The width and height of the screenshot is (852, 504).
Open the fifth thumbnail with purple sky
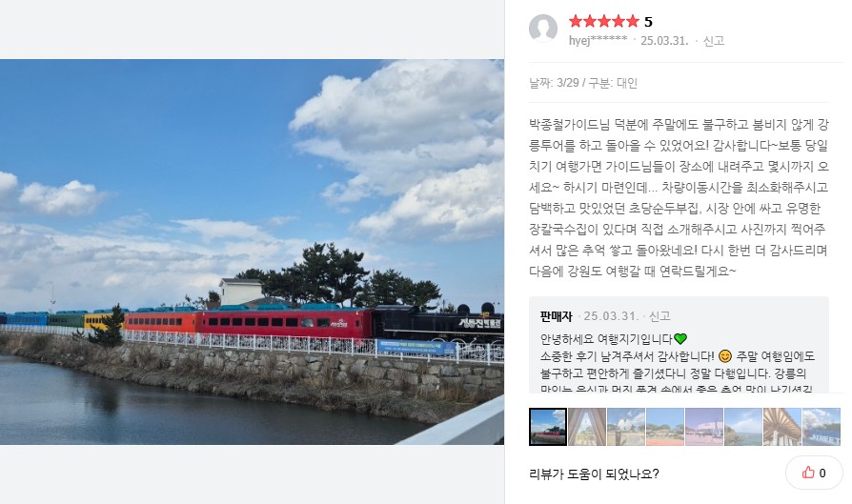[x=704, y=427]
